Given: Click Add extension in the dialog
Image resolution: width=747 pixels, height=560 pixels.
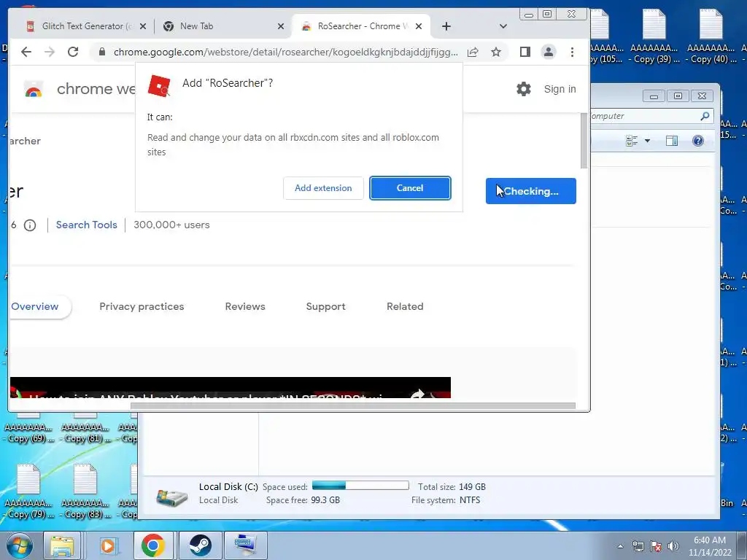Looking at the screenshot, I should [x=323, y=188].
